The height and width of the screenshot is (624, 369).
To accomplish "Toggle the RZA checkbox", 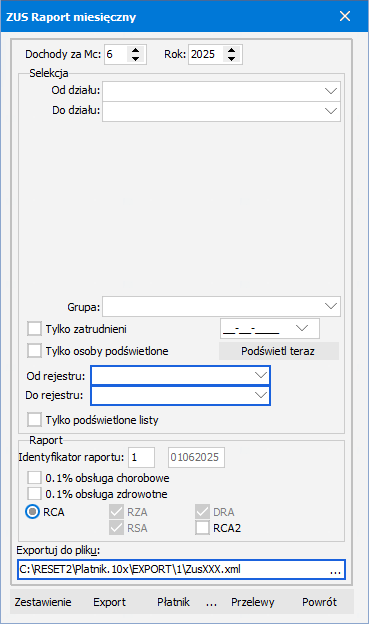I will coord(116,512).
